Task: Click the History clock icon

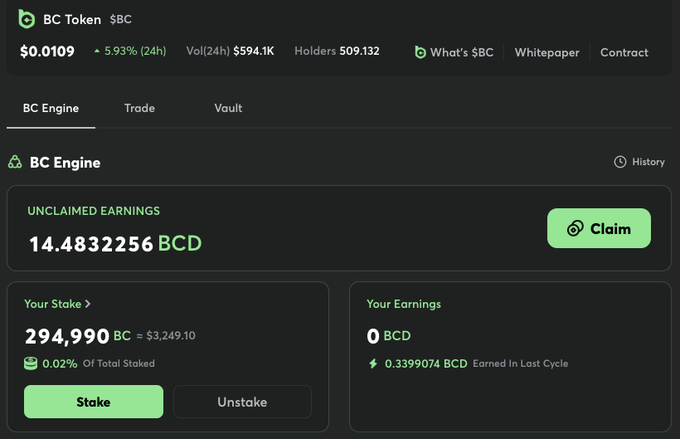Action: 620,162
